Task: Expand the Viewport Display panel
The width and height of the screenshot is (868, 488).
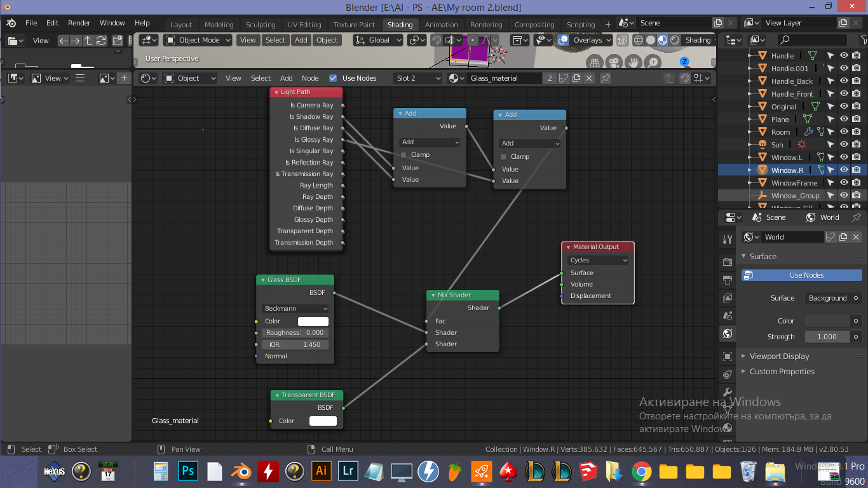Action: pyautogui.click(x=779, y=356)
